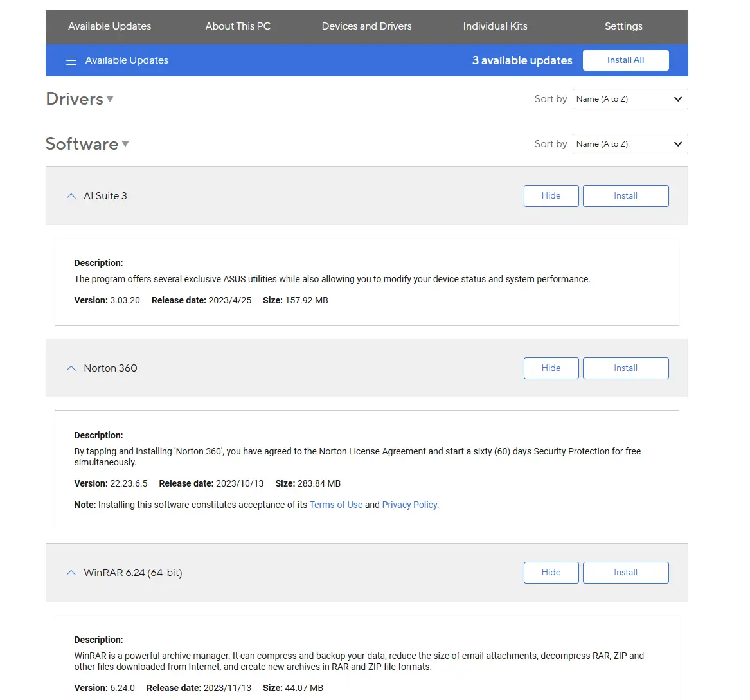Collapse the AI Suite 3 details chevron
The height and width of the screenshot is (700, 750).
coord(71,196)
